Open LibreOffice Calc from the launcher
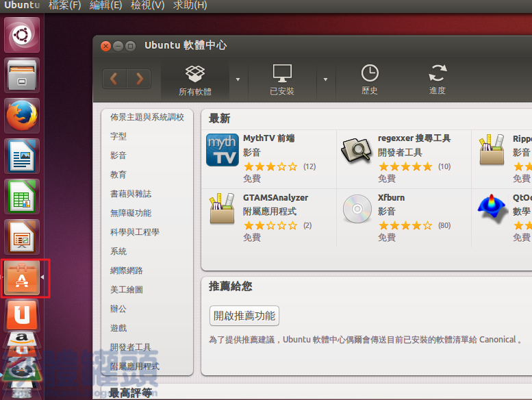 coord(22,197)
